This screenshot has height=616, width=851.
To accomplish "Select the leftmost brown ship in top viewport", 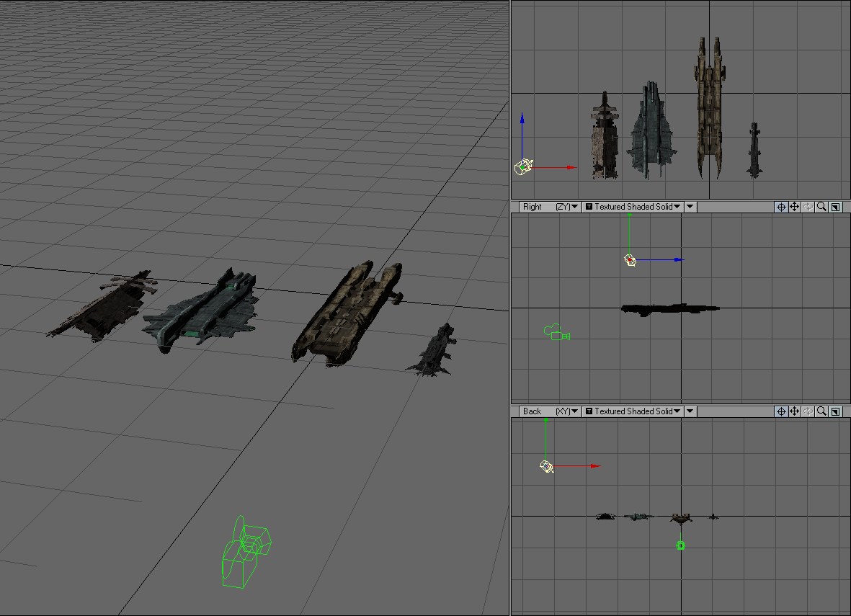I will [x=605, y=135].
